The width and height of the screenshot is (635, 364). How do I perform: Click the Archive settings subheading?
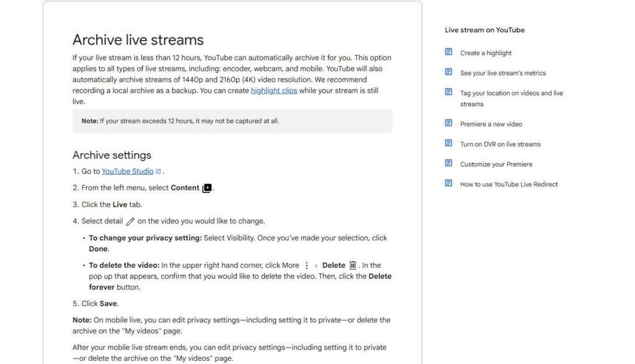click(112, 155)
